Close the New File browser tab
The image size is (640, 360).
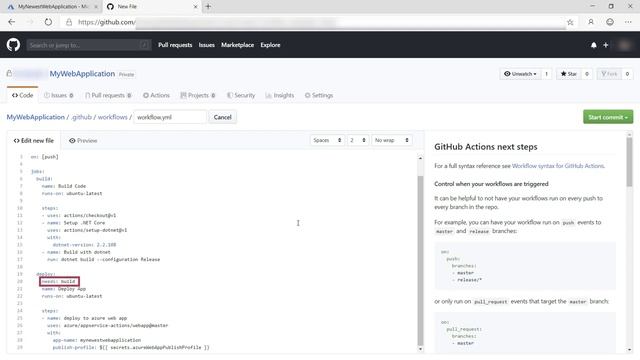pyautogui.click(x=196, y=7)
